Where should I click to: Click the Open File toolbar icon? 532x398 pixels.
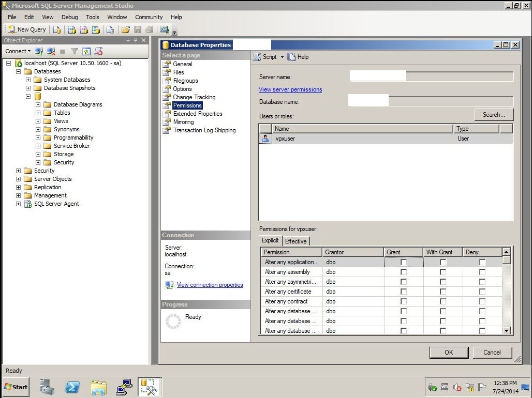(x=125, y=29)
